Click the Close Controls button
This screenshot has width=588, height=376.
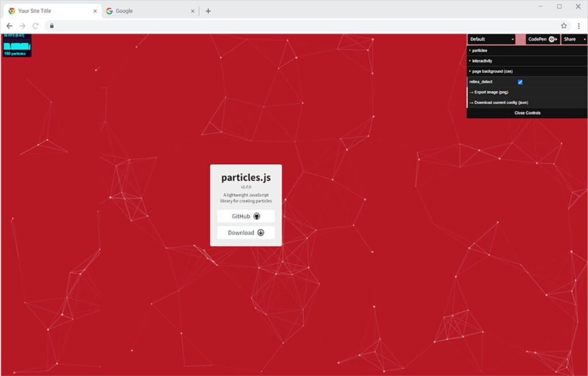[x=527, y=113]
